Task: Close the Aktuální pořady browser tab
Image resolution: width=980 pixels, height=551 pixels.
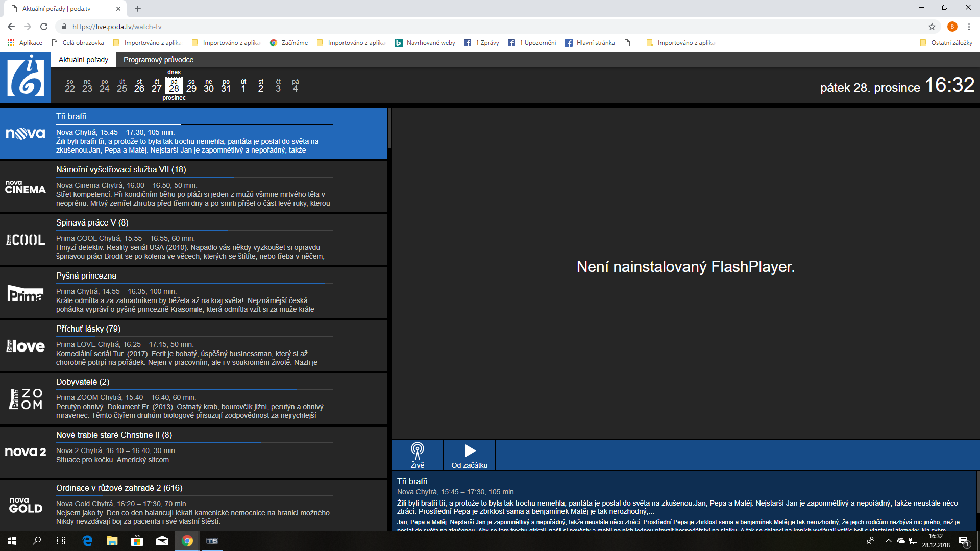Action: pyautogui.click(x=118, y=9)
